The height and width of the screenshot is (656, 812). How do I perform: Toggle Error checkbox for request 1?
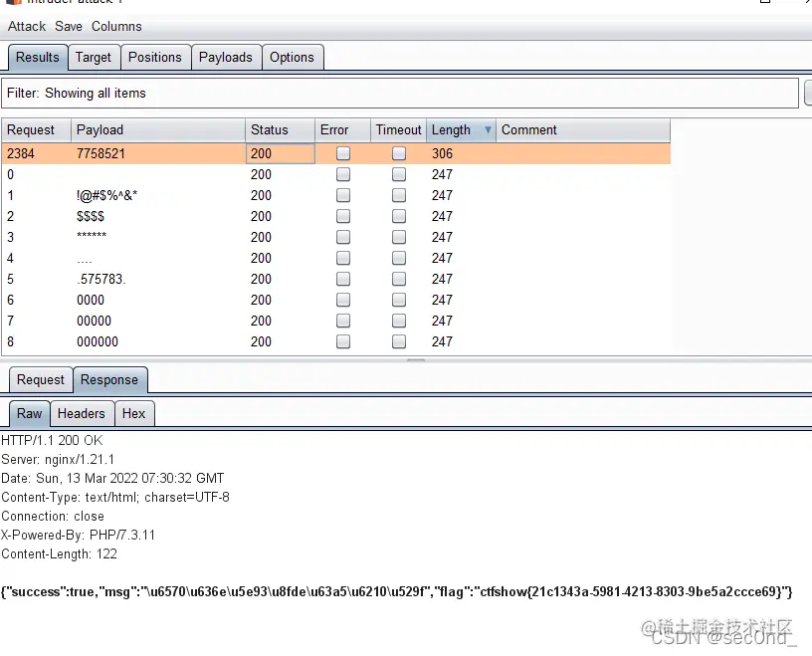pyautogui.click(x=343, y=195)
